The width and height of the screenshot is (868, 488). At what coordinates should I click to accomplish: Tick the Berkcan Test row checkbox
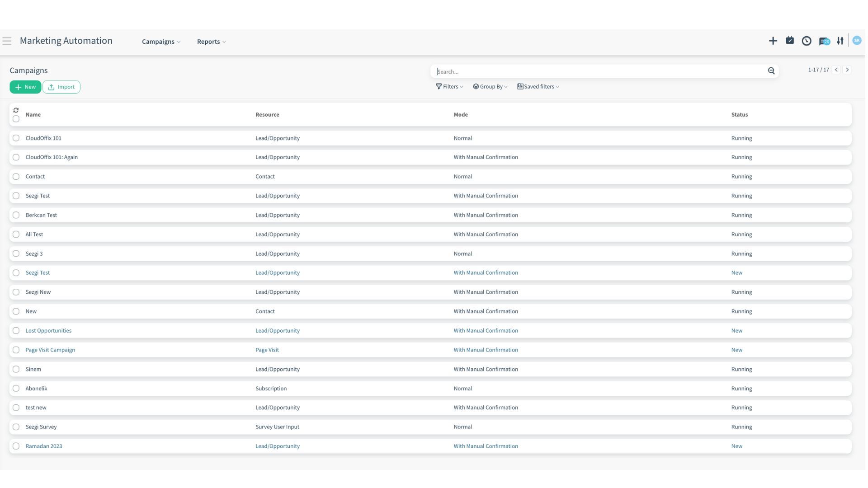[16, 215]
